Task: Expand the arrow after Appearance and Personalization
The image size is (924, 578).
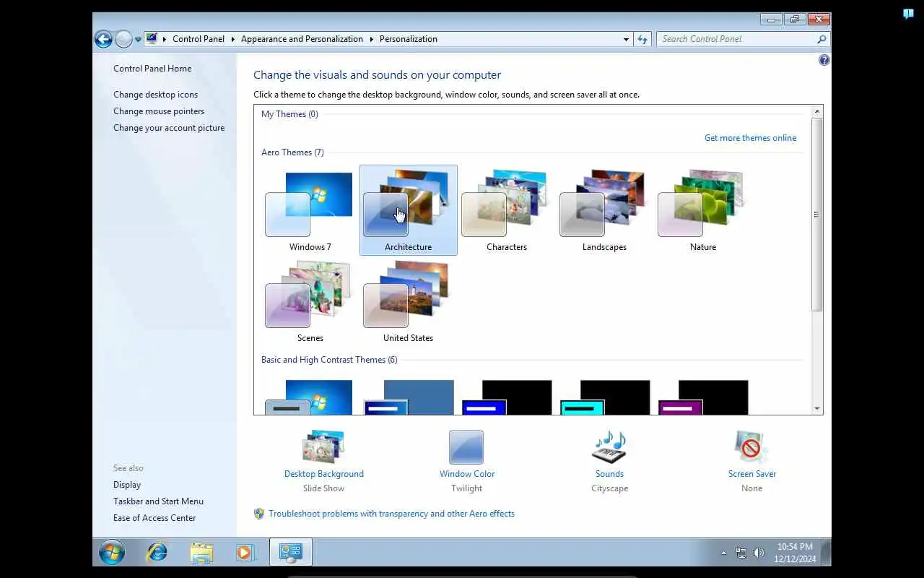Action: (371, 39)
